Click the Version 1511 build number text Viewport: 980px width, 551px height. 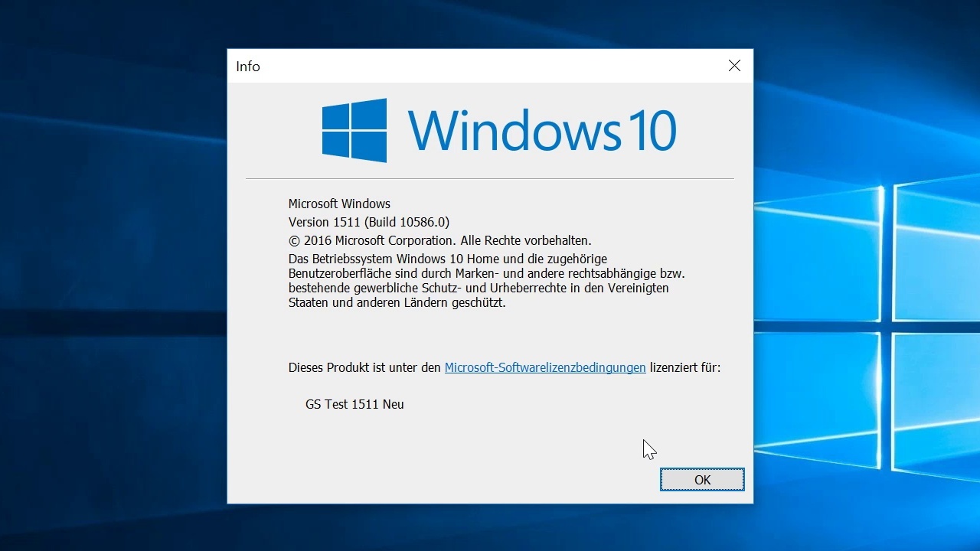point(368,222)
